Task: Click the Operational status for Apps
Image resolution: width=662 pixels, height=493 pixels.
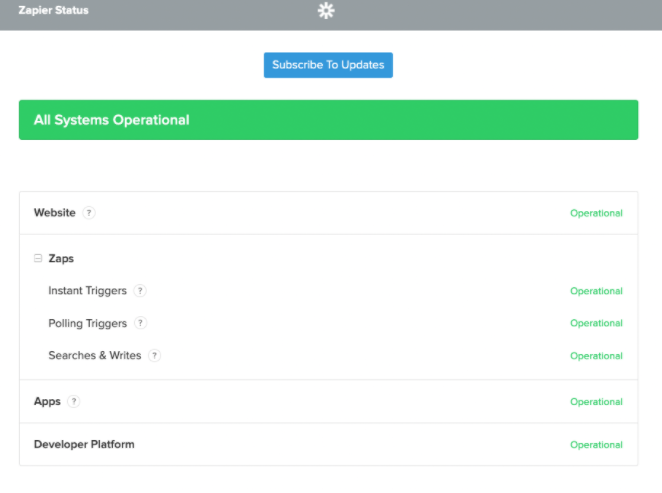Action: tap(596, 402)
